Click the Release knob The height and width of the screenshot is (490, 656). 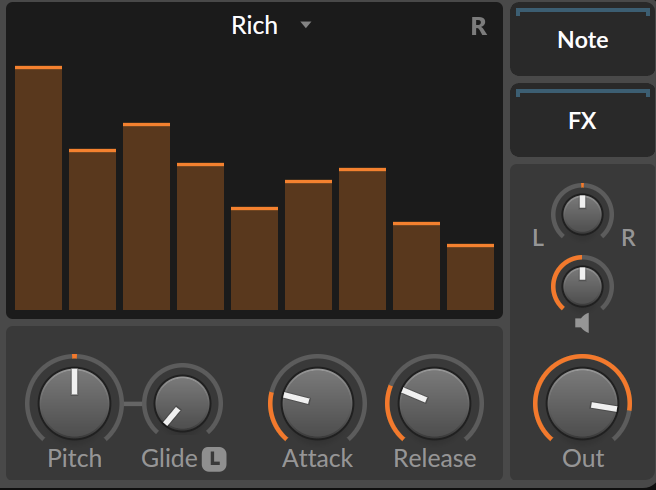click(434, 403)
